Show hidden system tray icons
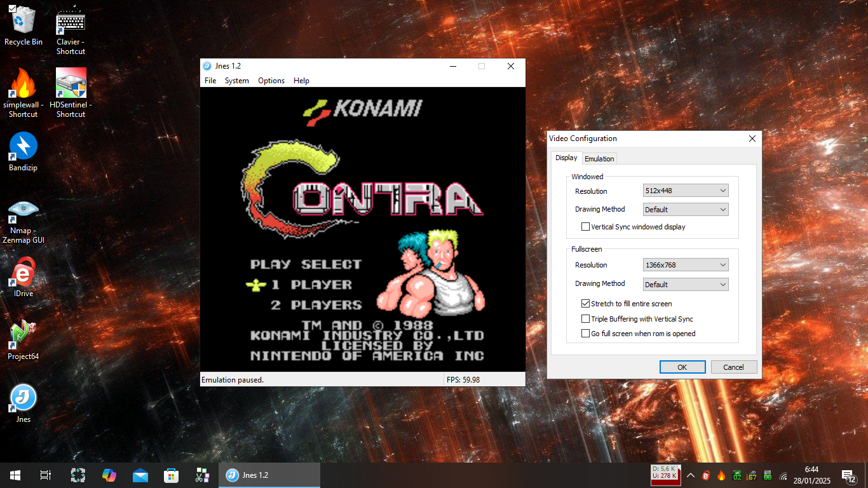The width and height of the screenshot is (868, 488). (691, 475)
